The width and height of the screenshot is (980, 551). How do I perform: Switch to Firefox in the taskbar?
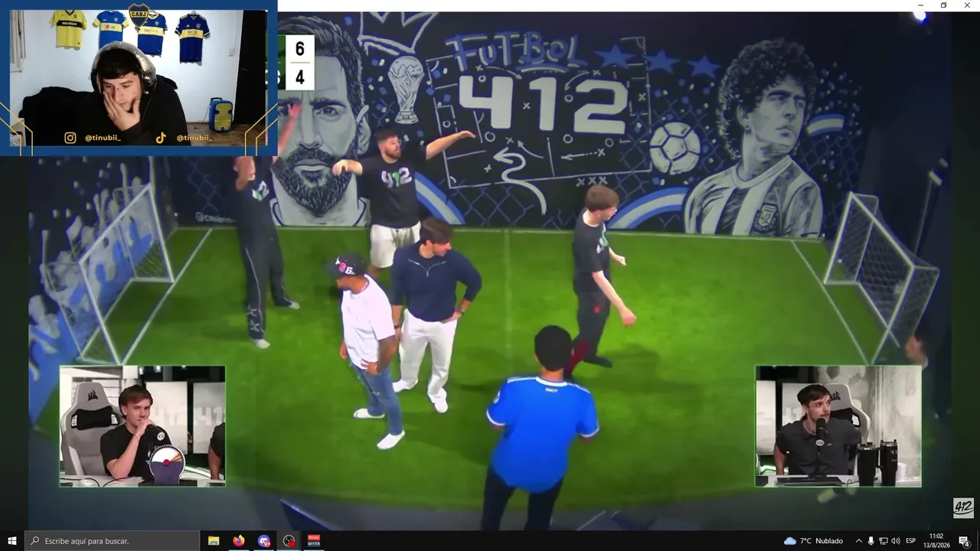(239, 541)
